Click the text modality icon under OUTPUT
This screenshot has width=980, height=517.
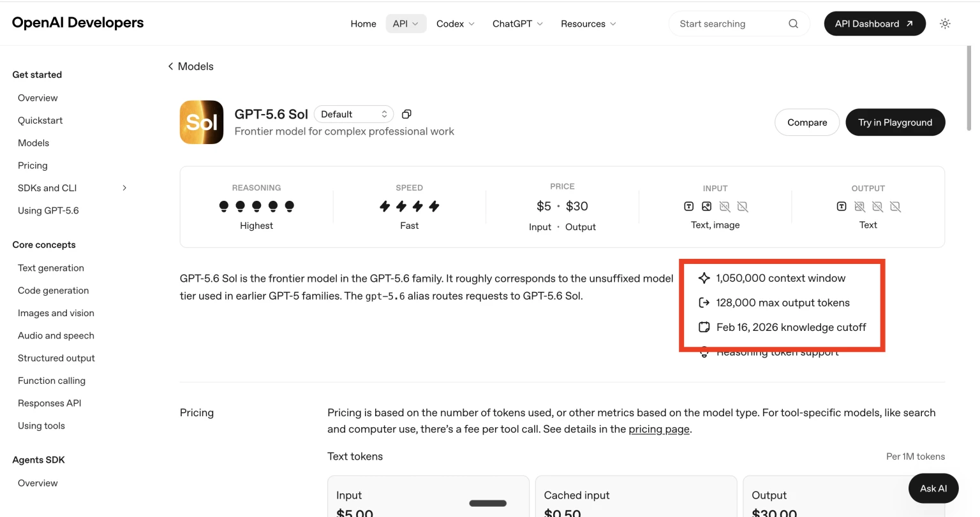[x=842, y=207]
